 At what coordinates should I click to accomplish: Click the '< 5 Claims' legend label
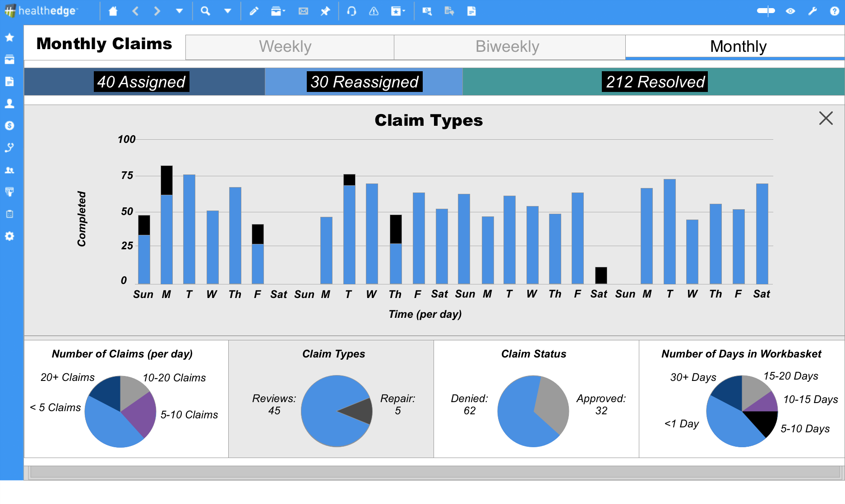coord(55,408)
